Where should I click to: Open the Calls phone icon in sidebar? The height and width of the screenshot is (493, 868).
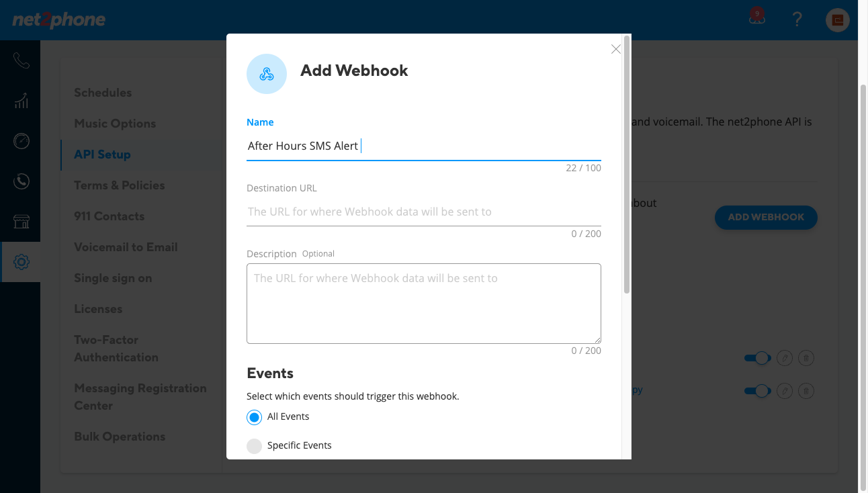pyautogui.click(x=21, y=61)
